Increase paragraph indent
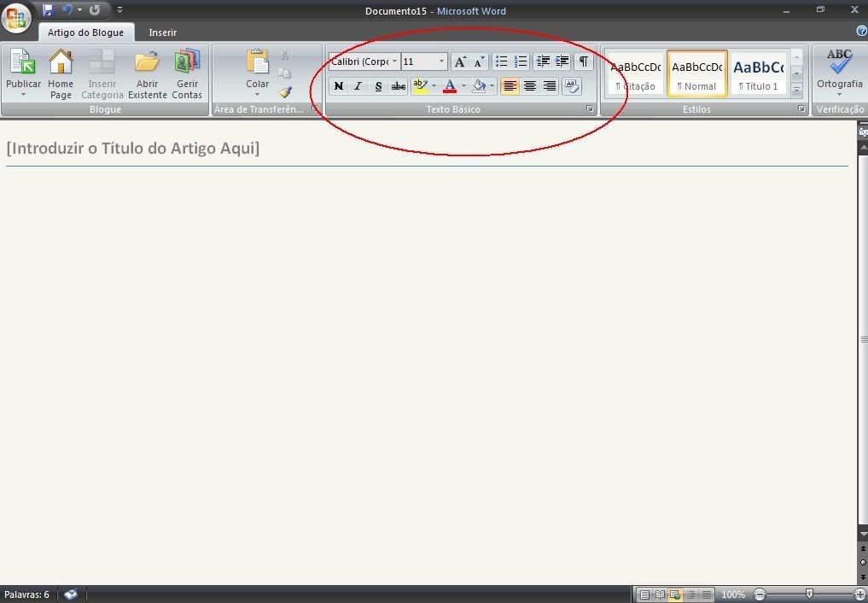 click(x=562, y=61)
